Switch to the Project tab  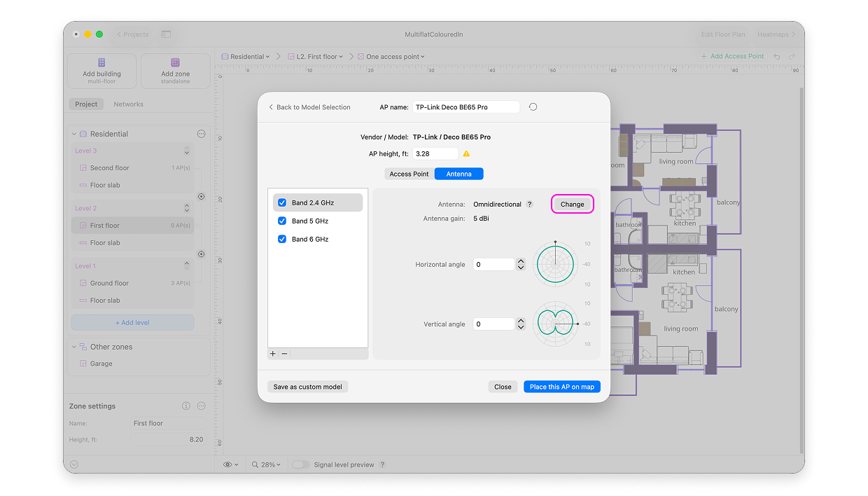tap(87, 104)
